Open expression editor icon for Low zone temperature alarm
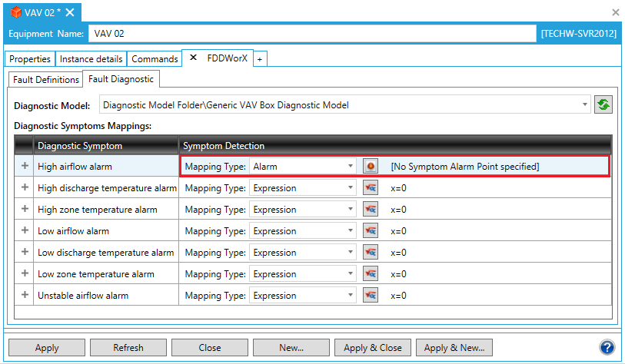The height and width of the screenshot is (364, 625). click(371, 274)
